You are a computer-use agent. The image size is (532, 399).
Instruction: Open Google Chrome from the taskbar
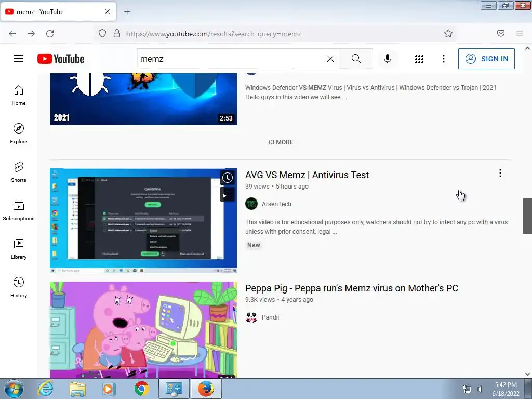[141, 389]
